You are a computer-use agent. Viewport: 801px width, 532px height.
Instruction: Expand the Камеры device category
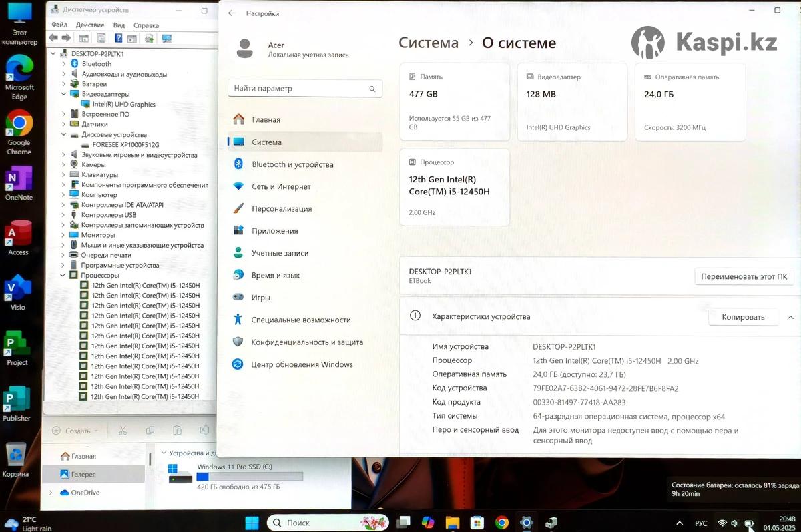point(64,164)
